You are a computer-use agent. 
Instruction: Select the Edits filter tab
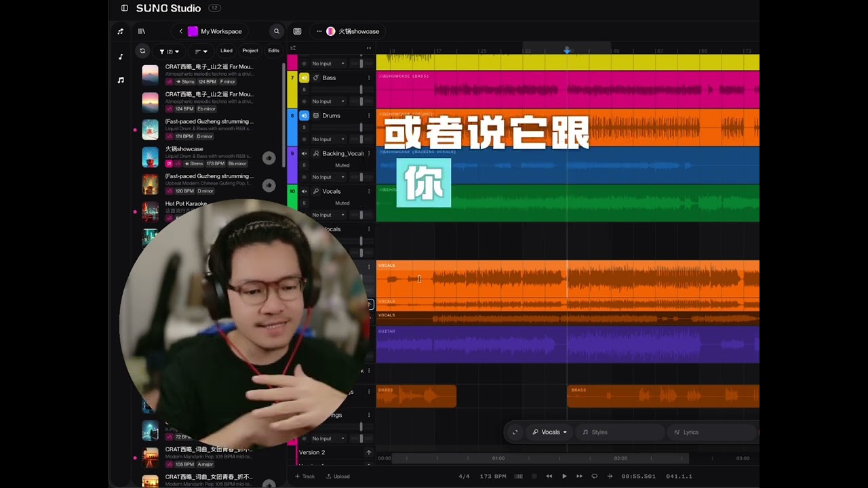point(273,51)
